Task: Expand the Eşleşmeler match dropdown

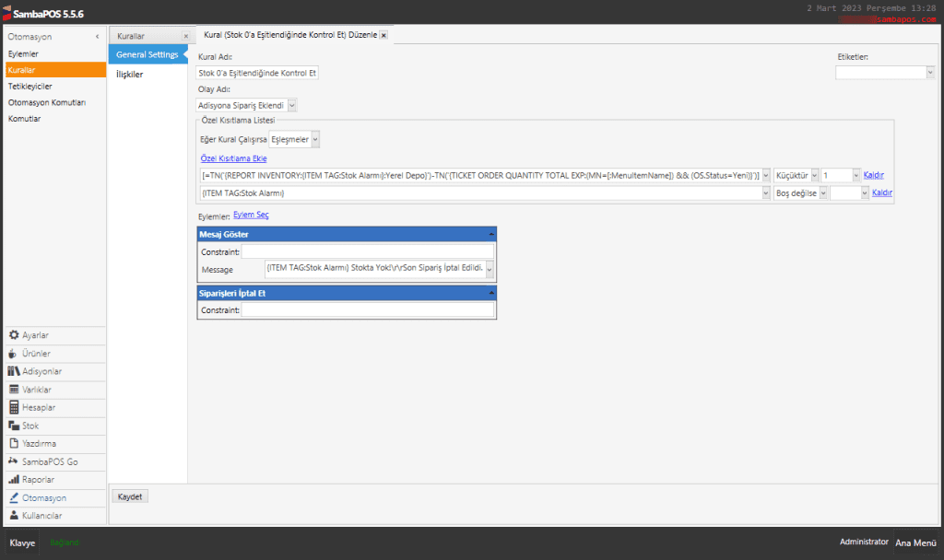Action: coord(315,139)
